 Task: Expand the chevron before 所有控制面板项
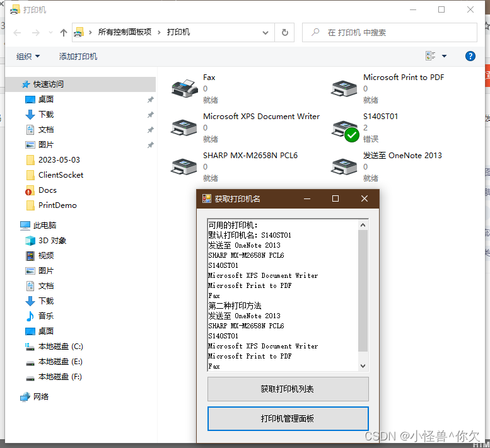pyautogui.click(x=90, y=32)
